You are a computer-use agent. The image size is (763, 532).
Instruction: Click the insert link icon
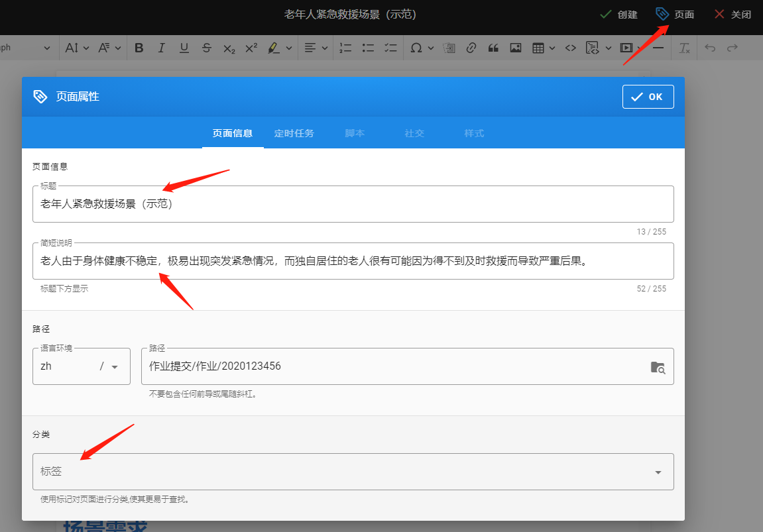pyautogui.click(x=471, y=48)
